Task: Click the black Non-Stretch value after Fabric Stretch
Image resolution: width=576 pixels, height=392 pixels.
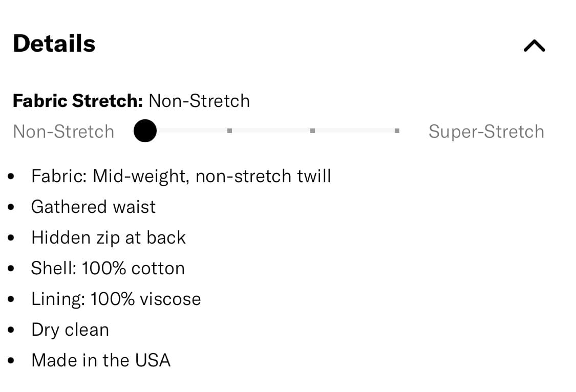Action: (x=199, y=101)
